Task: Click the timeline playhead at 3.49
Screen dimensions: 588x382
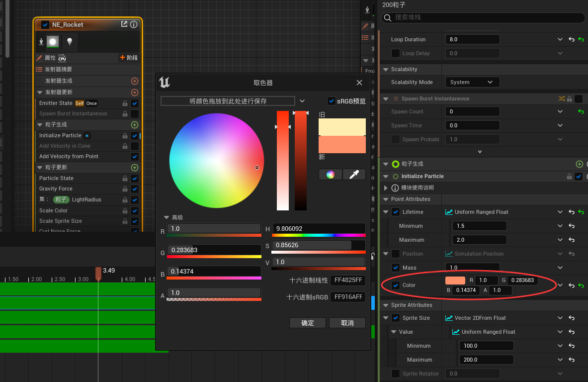Action: pos(98,274)
